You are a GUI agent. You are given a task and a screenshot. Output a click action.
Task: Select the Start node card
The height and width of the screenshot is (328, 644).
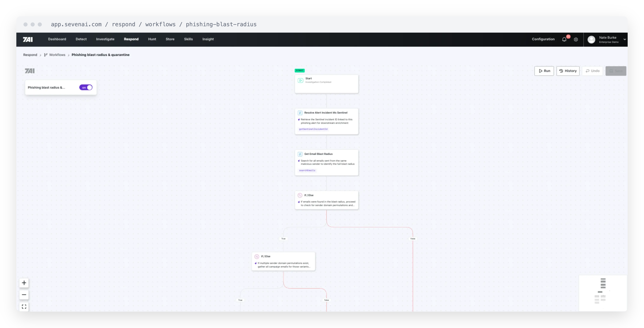327,84
